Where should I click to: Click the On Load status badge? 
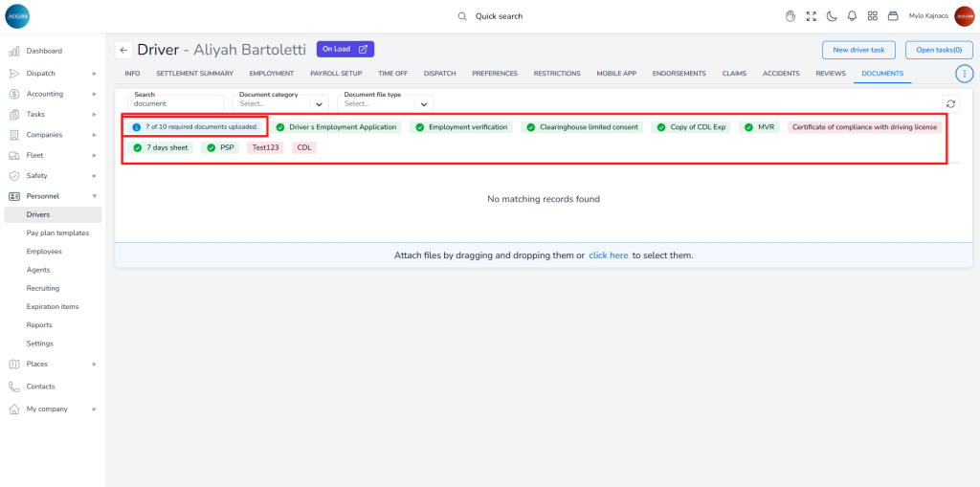pos(345,49)
